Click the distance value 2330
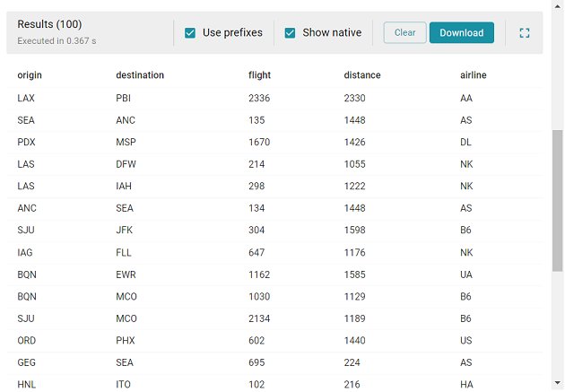This screenshot has width=565, height=392. coord(354,98)
